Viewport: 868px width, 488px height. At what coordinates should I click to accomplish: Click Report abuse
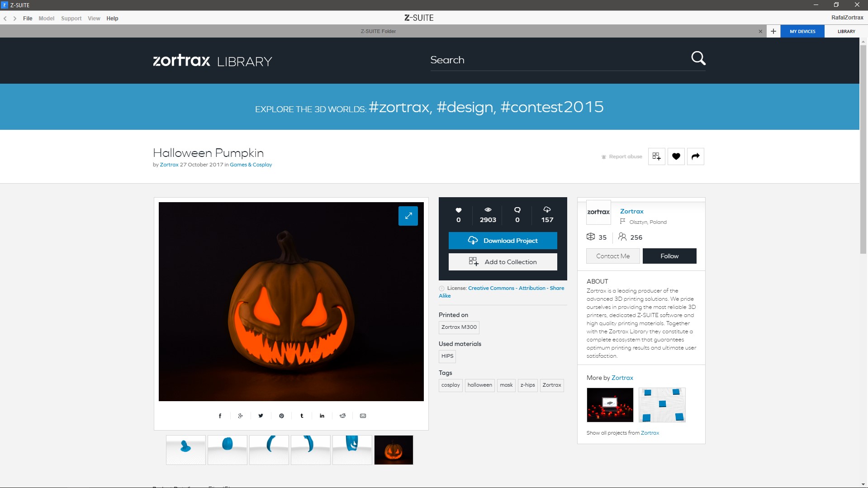[x=621, y=156]
